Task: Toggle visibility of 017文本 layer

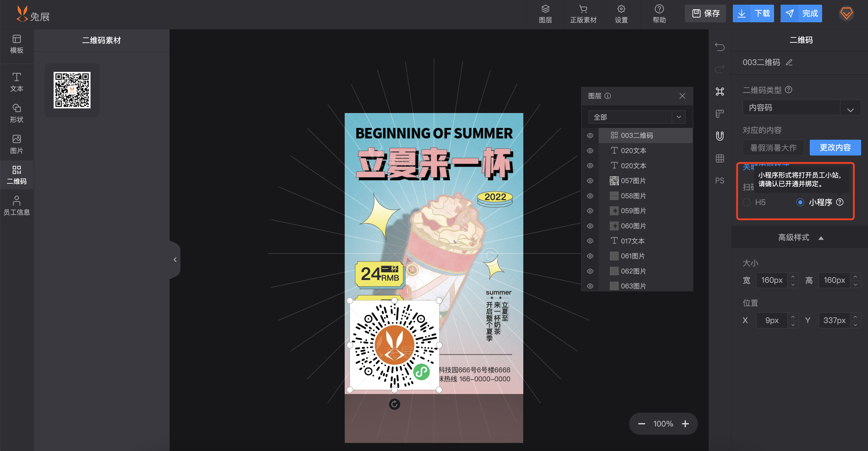Action: pyautogui.click(x=590, y=241)
